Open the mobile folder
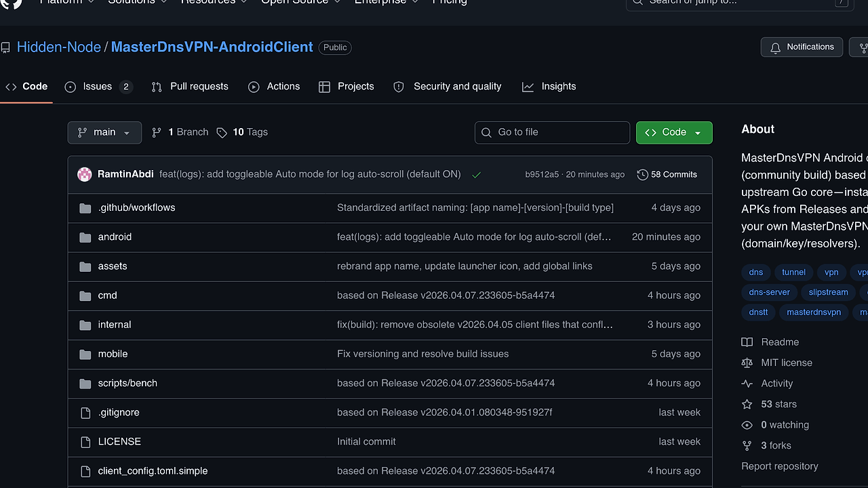The image size is (868, 488). click(x=113, y=354)
